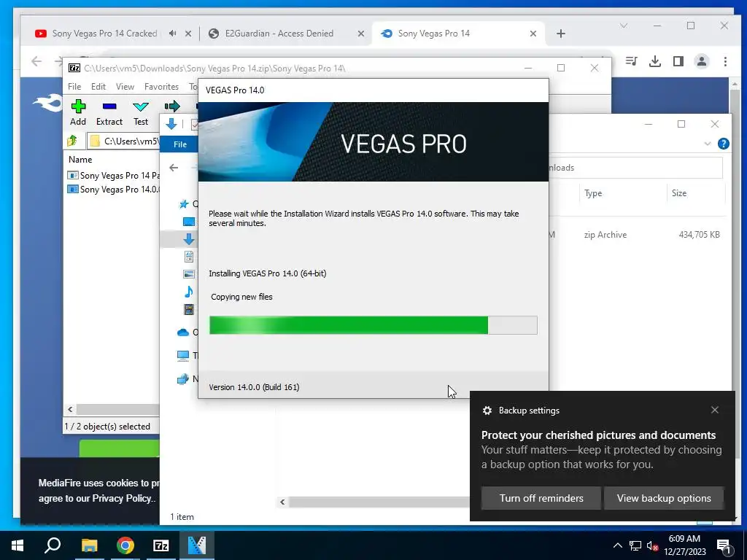Mute the YouTube tab via speaker icon
This screenshot has height=560, width=747.
pyautogui.click(x=172, y=34)
